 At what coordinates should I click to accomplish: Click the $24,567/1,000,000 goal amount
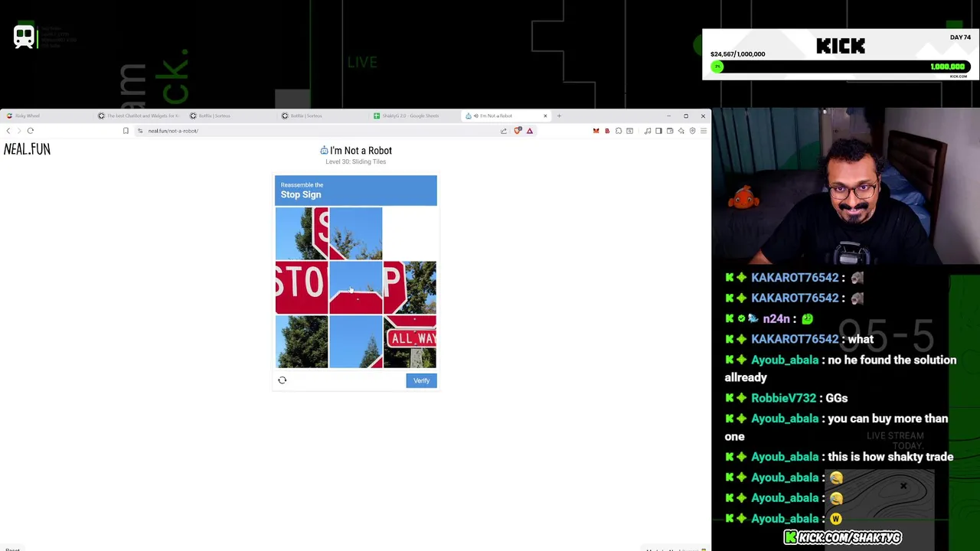pyautogui.click(x=737, y=54)
